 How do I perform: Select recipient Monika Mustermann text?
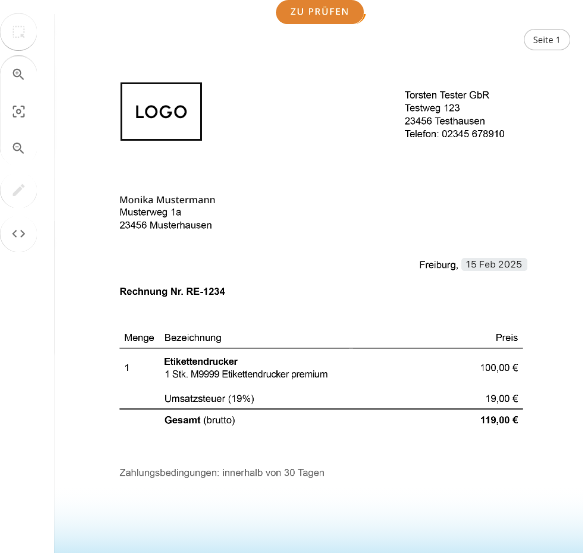coord(167,200)
